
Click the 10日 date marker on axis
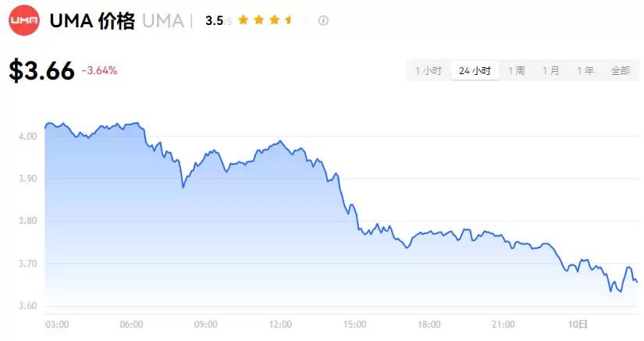tap(577, 325)
